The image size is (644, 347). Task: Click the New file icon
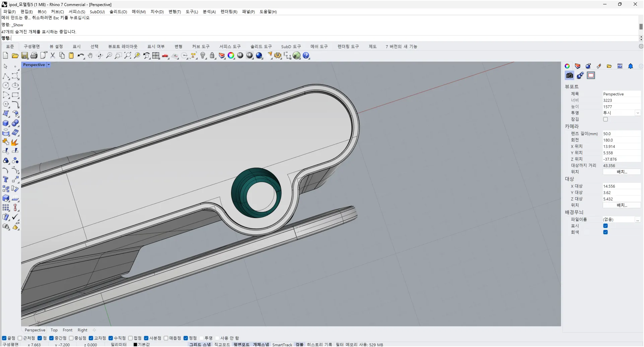pyautogui.click(x=5, y=56)
